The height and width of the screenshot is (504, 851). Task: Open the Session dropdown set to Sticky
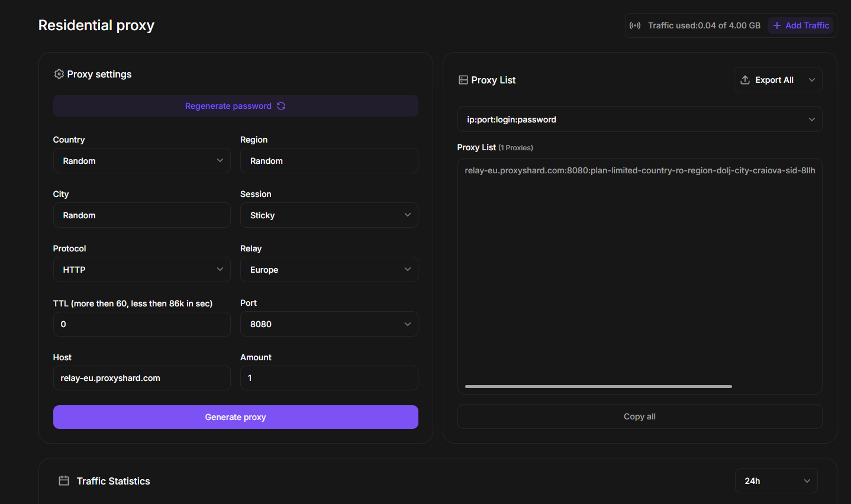[x=329, y=215]
